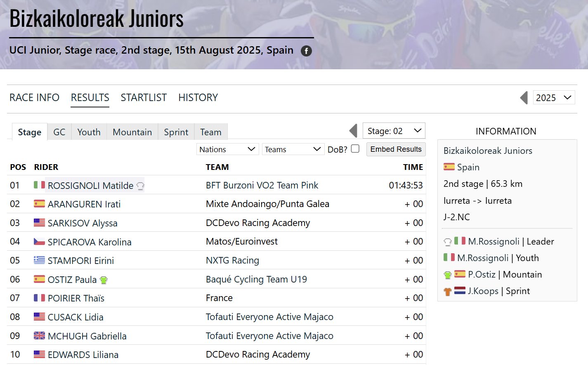Click Italy flag beside M.Rossignoli Leader

click(460, 240)
